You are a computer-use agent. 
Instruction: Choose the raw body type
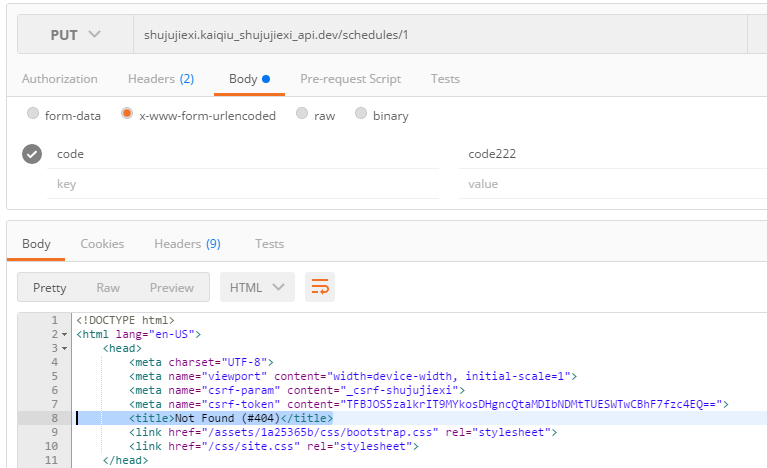click(302, 114)
